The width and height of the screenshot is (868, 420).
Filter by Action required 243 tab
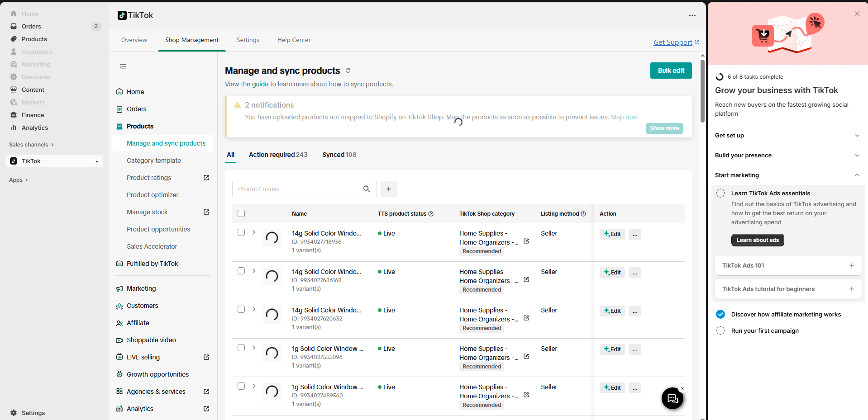pyautogui.click(x=278, y=155)
